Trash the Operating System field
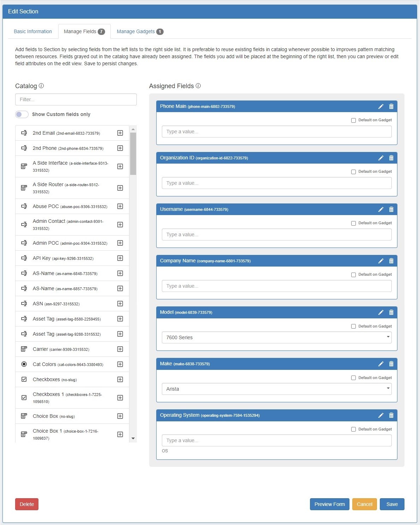Viewport: 420px width, 525px height. coord(391,415)
